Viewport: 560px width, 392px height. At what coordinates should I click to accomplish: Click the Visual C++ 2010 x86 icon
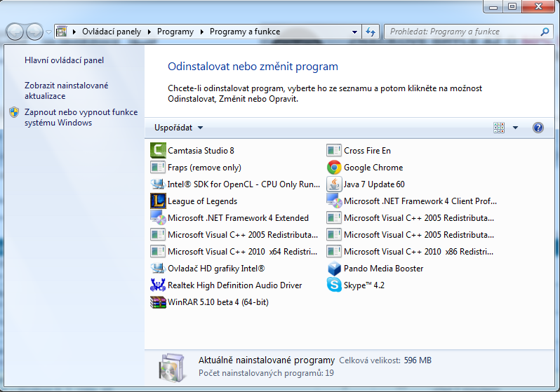pos(334,251)
